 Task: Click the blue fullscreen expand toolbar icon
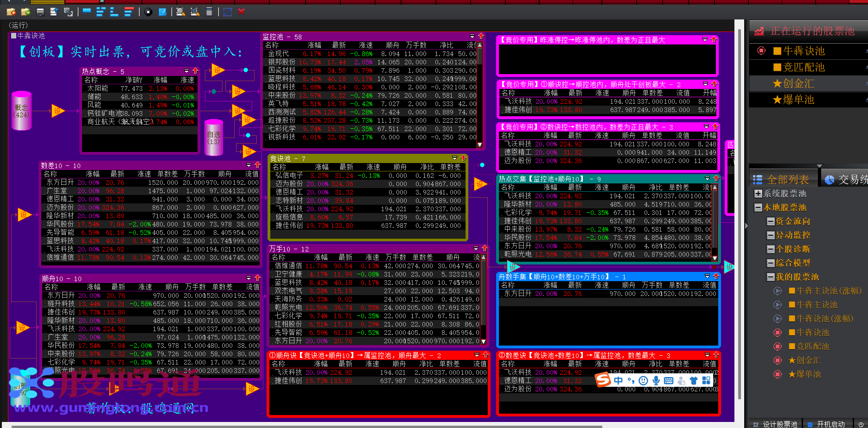coord(227,12)
